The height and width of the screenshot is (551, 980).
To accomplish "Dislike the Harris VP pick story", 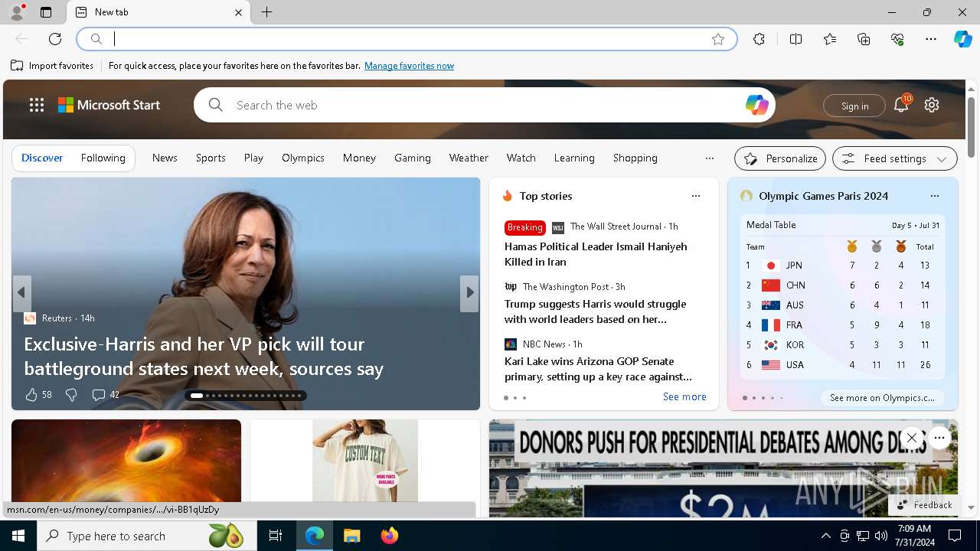I will click(x=70, y=394).
